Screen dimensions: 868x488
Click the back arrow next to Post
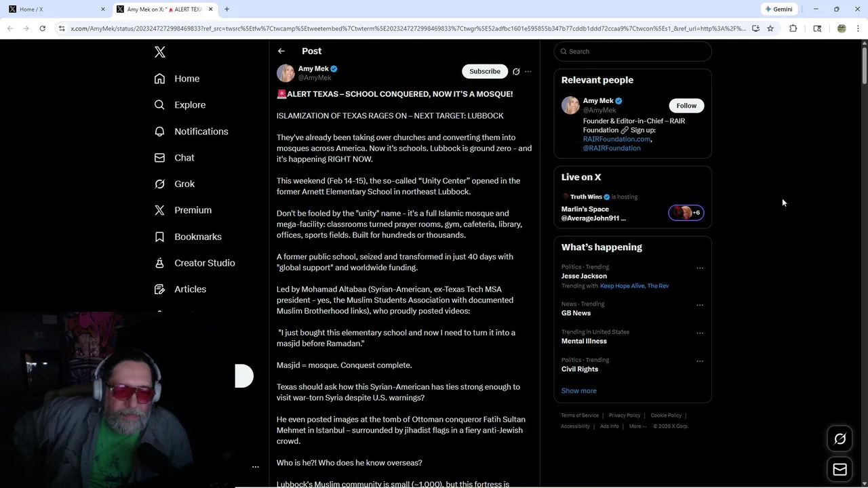tap(281, 51)
